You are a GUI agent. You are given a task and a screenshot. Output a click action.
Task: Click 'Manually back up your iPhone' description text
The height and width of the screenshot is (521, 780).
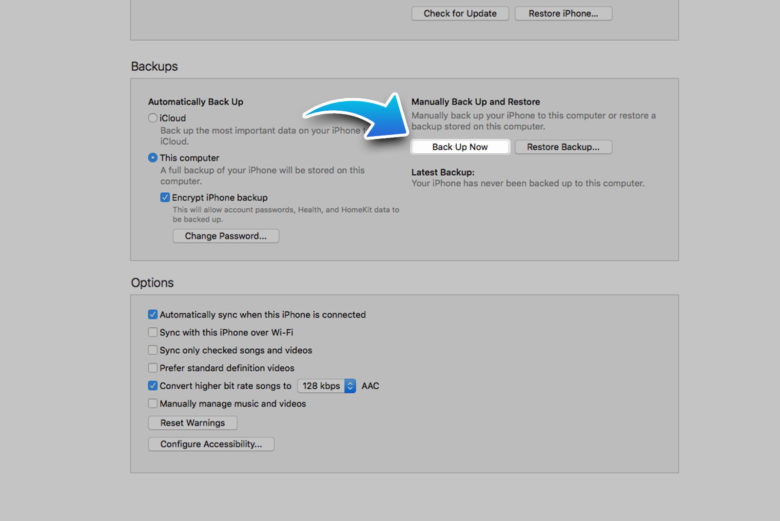point(533,121)
